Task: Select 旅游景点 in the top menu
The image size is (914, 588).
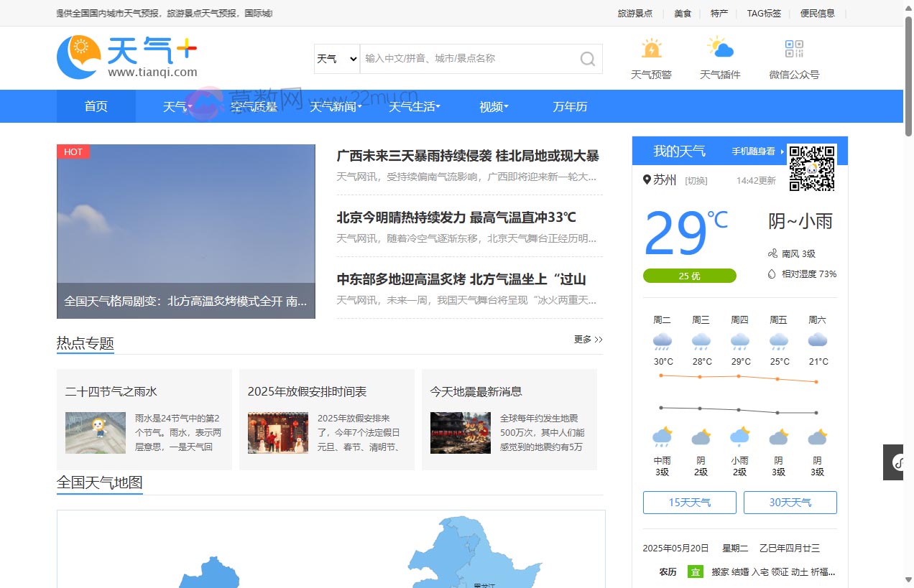Action: coord(636,13)
